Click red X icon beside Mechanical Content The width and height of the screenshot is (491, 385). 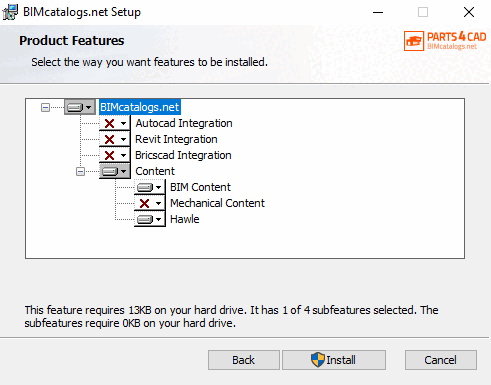point(144,203)
